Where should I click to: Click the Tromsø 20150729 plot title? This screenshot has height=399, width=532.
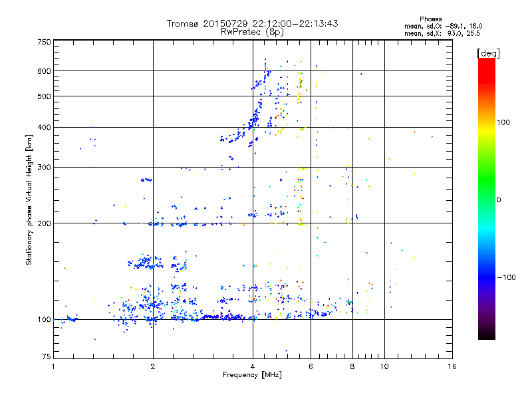252,23
